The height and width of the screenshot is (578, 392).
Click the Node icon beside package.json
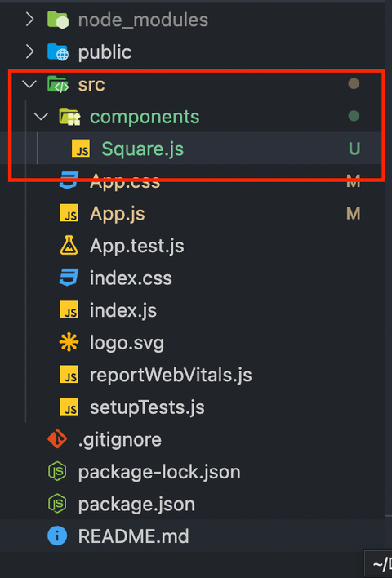click(57, 504)
